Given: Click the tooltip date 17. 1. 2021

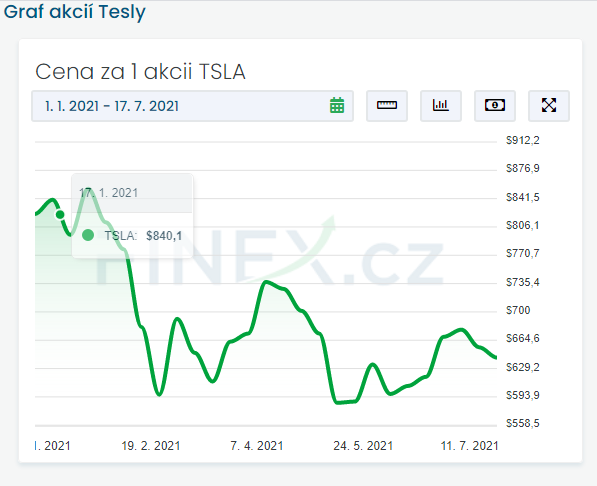Looking at the screenshot, I should coord(109,193).
